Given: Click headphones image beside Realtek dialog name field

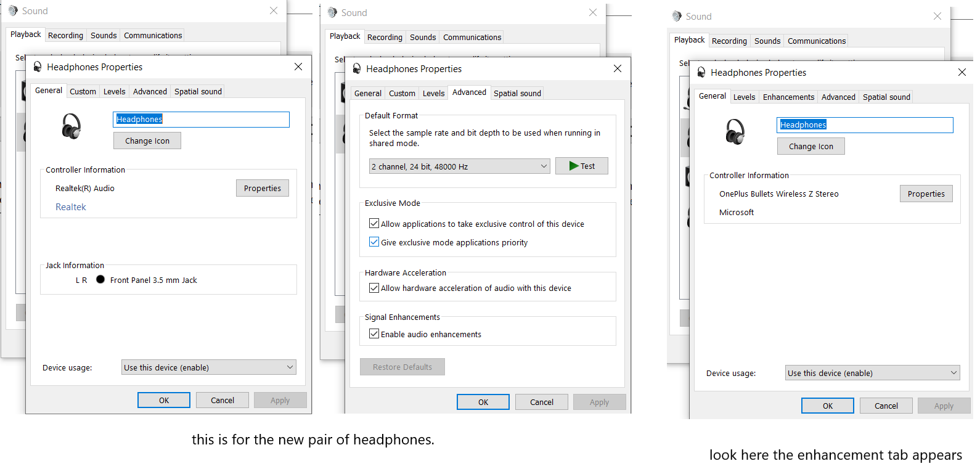Looking at the screenshot, I should pyautogui.click(x=71, y=126).
